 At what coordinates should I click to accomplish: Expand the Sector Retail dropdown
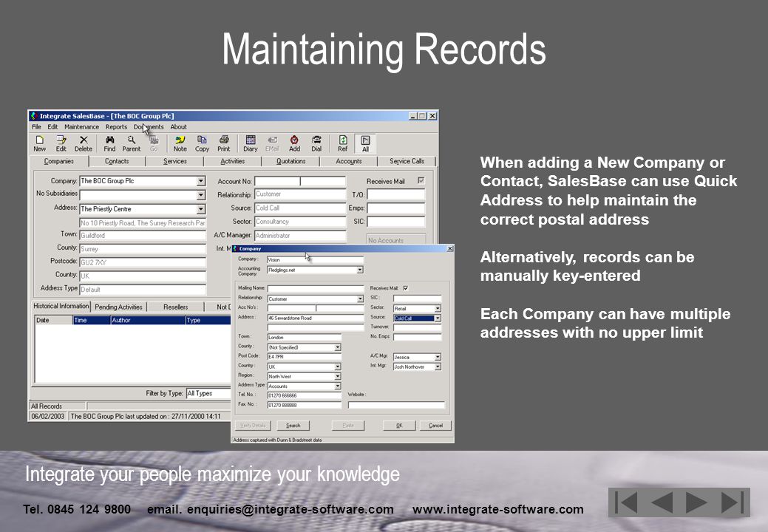point(438,308)
